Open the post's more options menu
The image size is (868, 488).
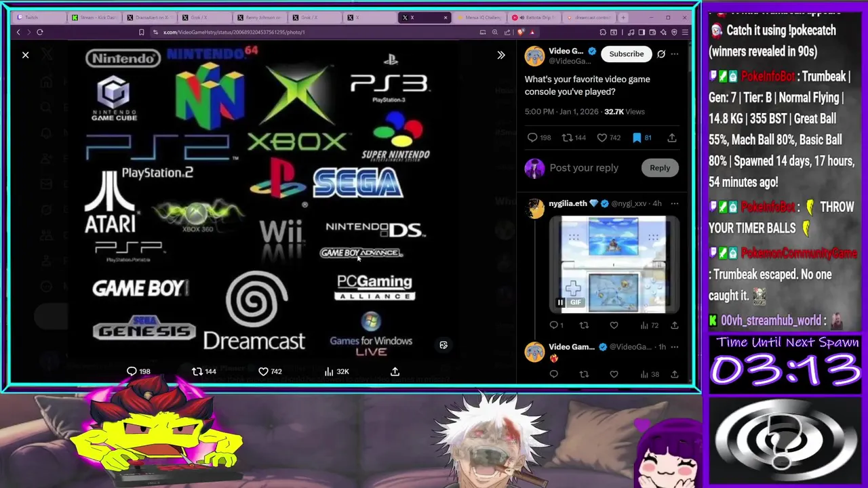point(674,54)
